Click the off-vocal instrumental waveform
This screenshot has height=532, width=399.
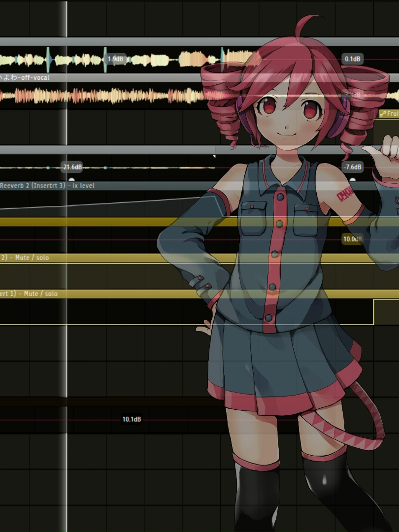click(x=102, y=96)
